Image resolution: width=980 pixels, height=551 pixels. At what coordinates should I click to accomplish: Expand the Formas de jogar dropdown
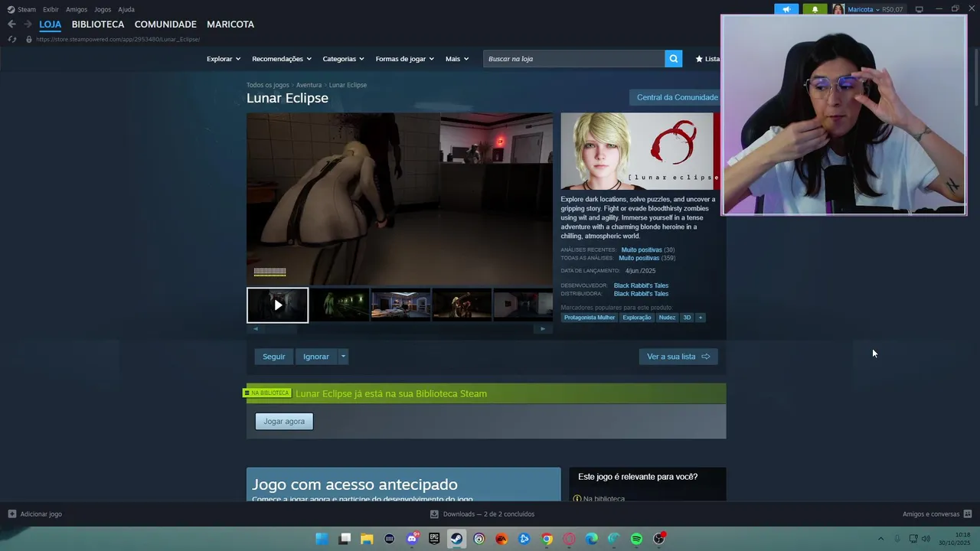(405, 59)
